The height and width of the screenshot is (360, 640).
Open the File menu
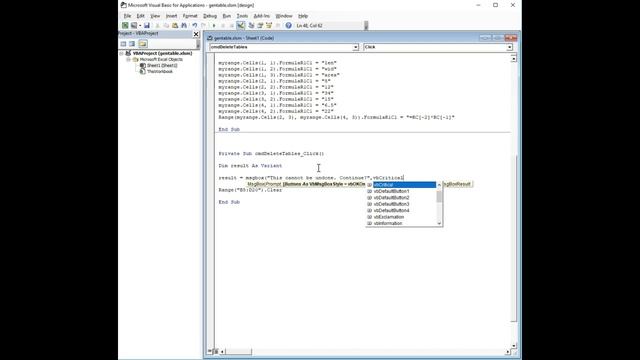point(127,16)
